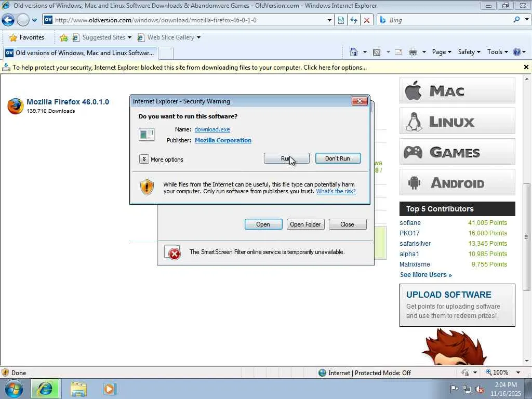Click the Back navigation arrow

pos(8,20)
